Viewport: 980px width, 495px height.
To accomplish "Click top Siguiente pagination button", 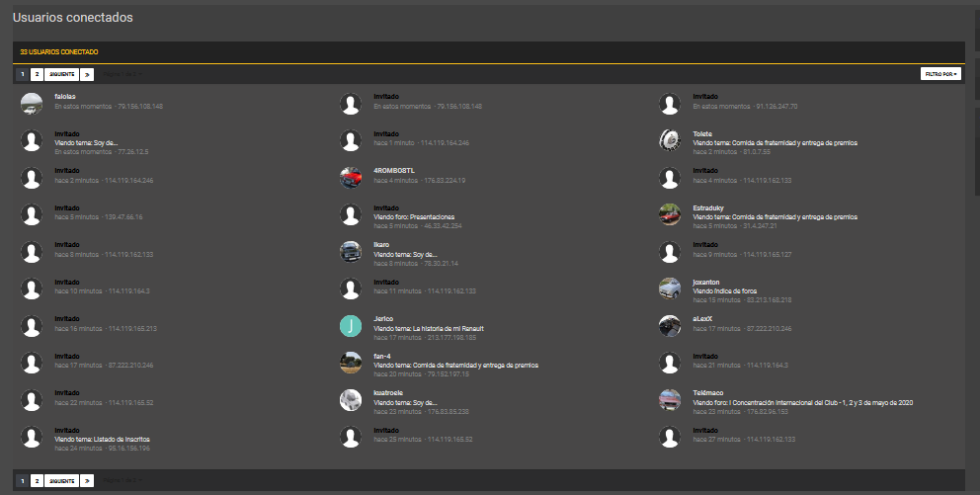I will pyautogui.click(x=62, y=74).
